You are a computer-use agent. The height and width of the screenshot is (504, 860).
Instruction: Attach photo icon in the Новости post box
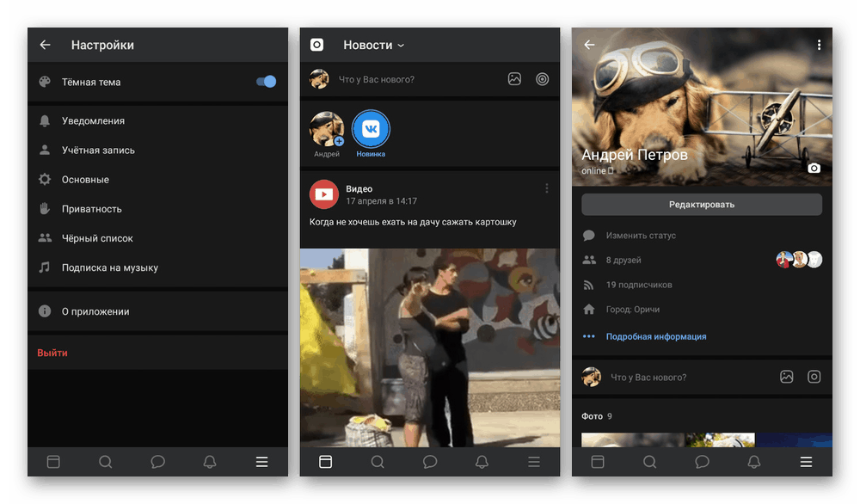514,79
